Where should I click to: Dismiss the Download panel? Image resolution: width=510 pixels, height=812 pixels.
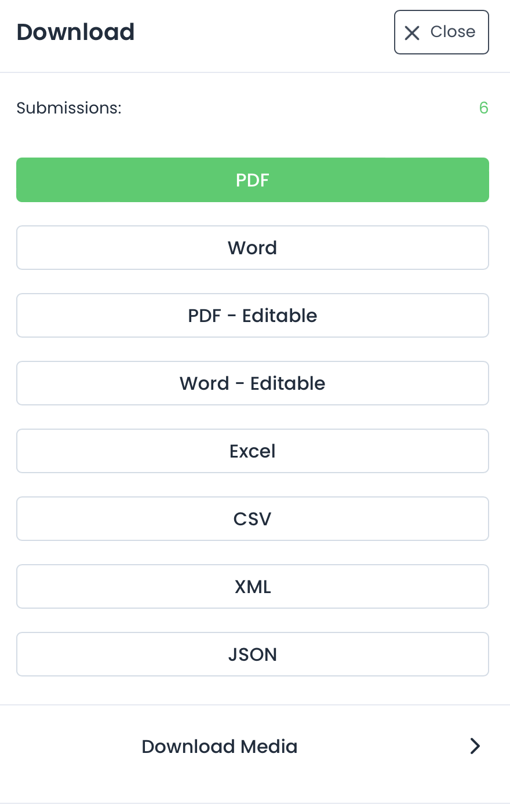click(x=442, y=32)
